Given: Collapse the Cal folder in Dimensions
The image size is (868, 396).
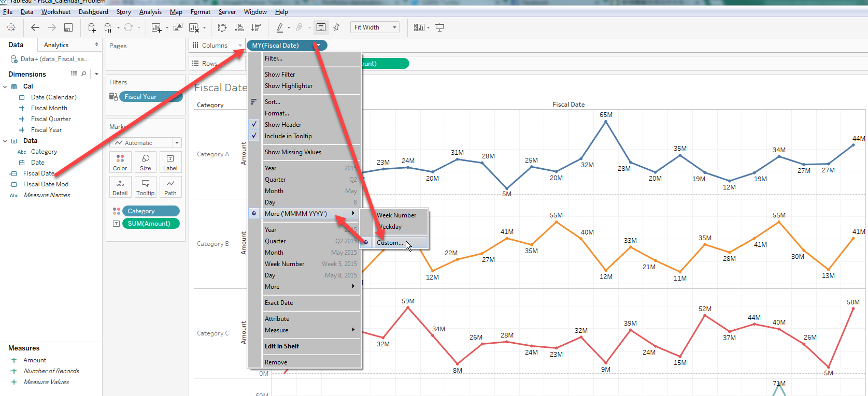Looking at the screenshot, I should tap(5, 86).
